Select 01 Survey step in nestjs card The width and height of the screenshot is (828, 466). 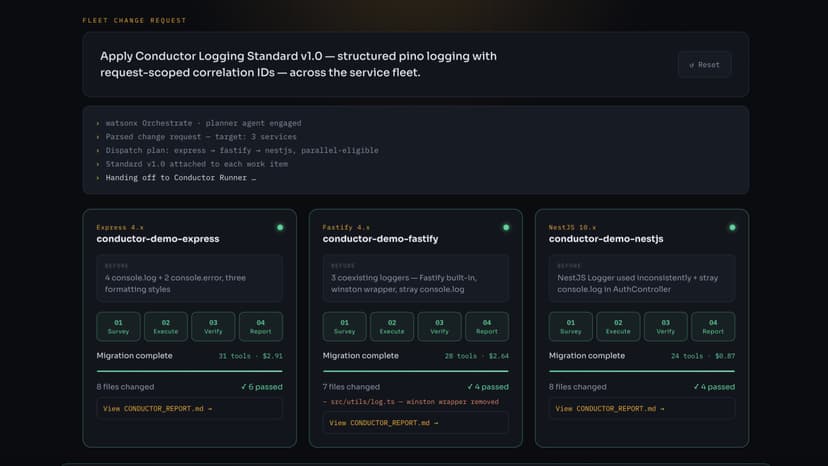point(570,327)
